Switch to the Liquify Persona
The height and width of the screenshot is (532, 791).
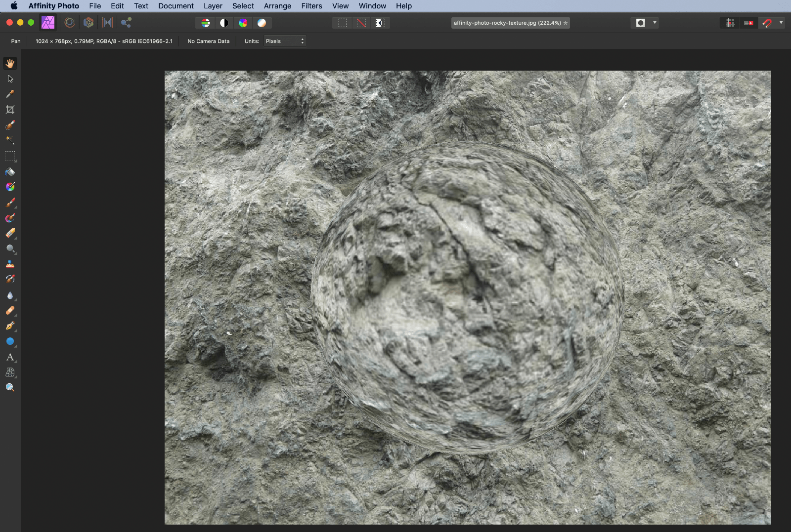(x=70, y=23)
